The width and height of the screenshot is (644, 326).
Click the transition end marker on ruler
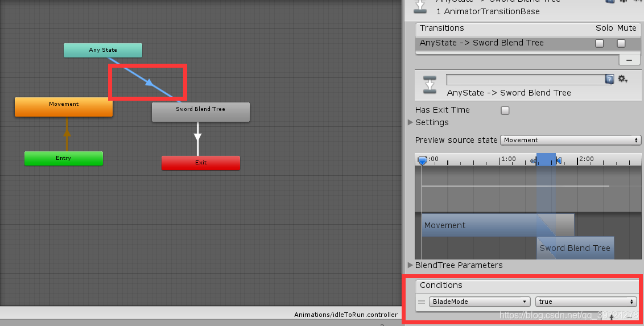click(x=559, y=160)
